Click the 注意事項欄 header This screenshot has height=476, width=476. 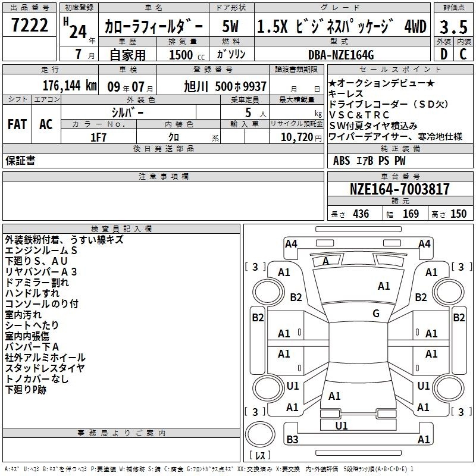[163, 176]
